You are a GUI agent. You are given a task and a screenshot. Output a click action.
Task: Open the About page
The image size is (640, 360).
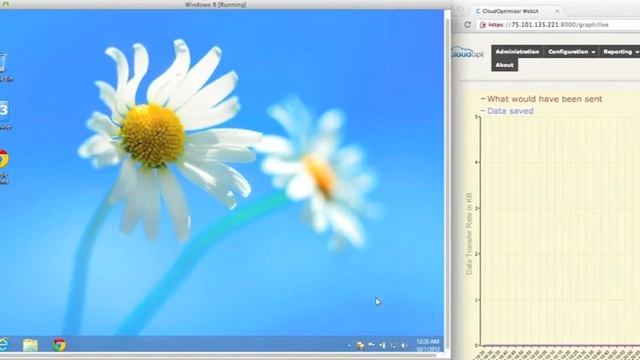point(504,65)
